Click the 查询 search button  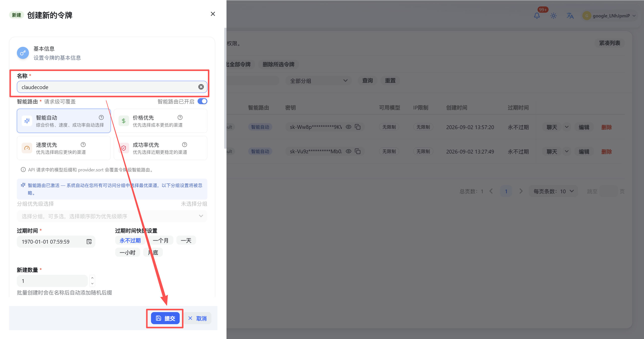367,81
